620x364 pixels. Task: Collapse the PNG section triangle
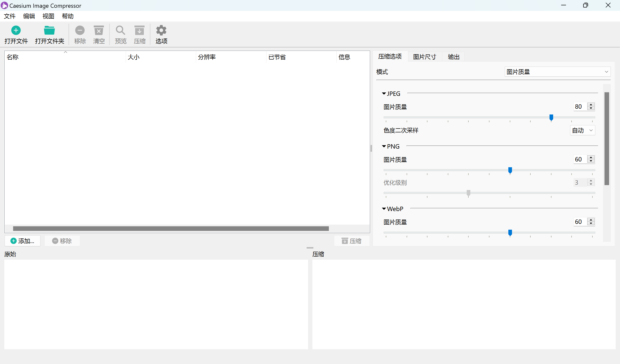tap(384, 146)
